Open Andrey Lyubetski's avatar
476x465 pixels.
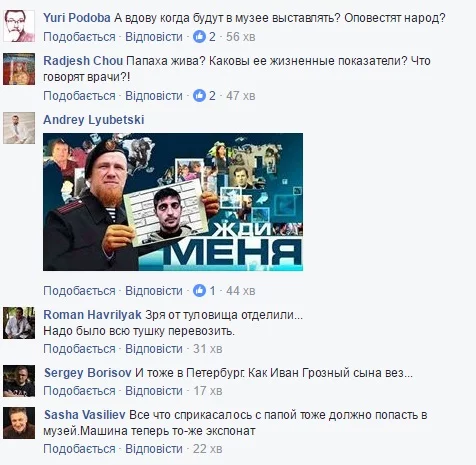click(x=19, y=128)
